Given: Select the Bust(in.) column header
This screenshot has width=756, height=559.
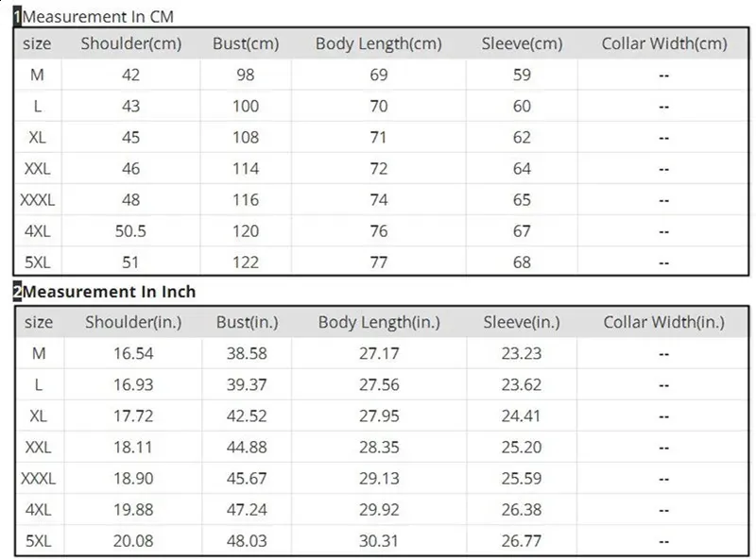Looking at the screenshot, I should coord(247,322).
